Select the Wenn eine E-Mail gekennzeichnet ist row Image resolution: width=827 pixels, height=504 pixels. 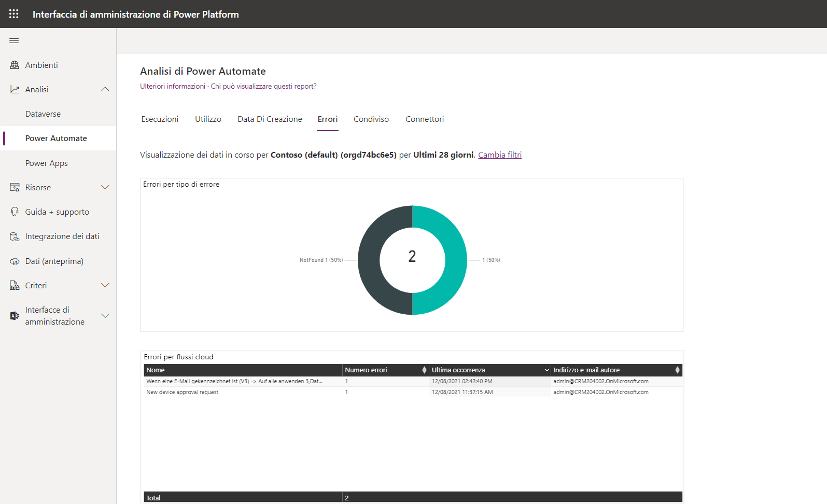413,381
